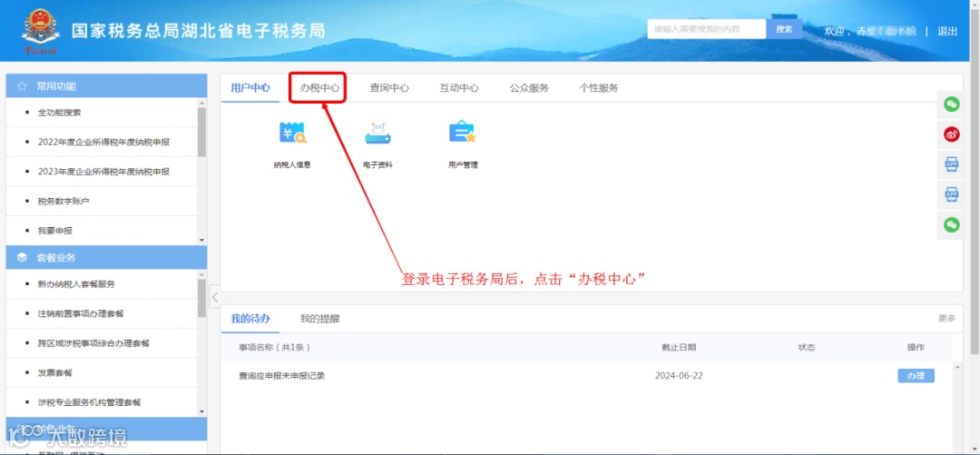Click the 更多 link in the to-do panel
Screen dimensions: 980x455
click(946, 319)
